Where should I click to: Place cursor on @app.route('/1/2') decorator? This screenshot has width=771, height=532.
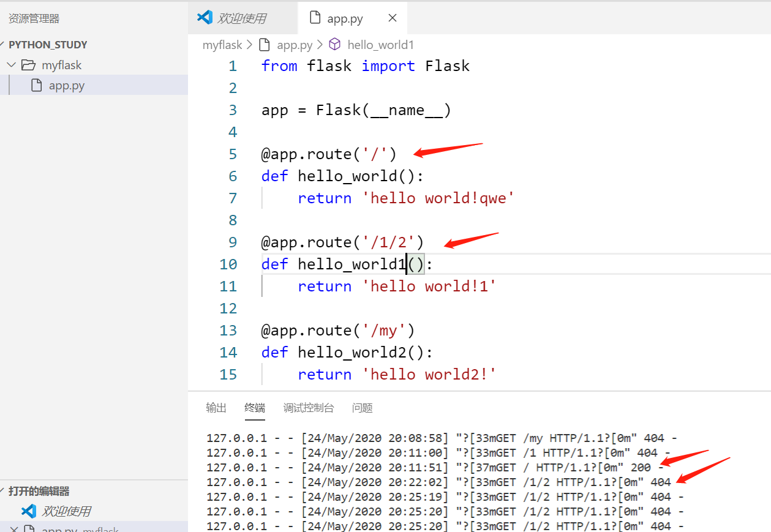click(343, 242)
